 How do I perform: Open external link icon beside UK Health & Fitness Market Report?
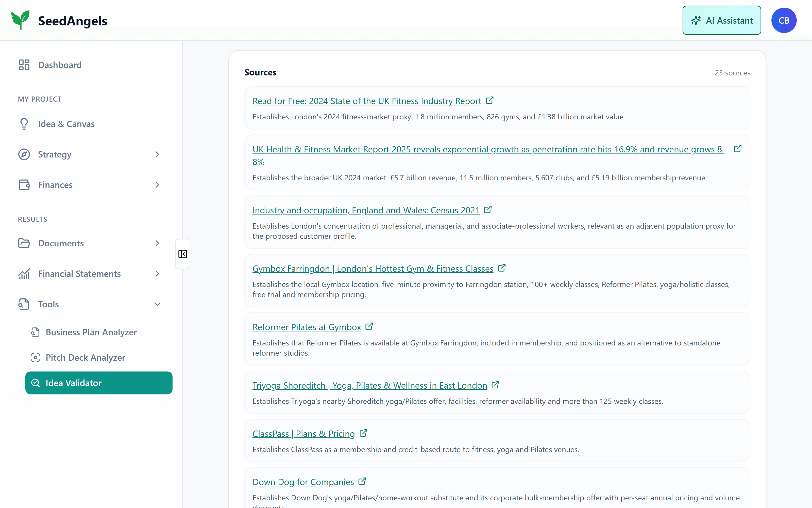pos(737,149)
